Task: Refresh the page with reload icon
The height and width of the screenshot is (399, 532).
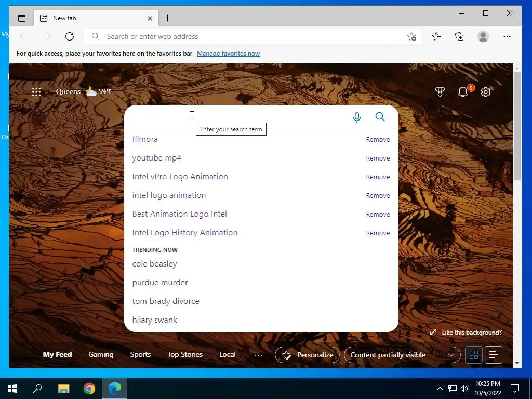Action: 70,36
